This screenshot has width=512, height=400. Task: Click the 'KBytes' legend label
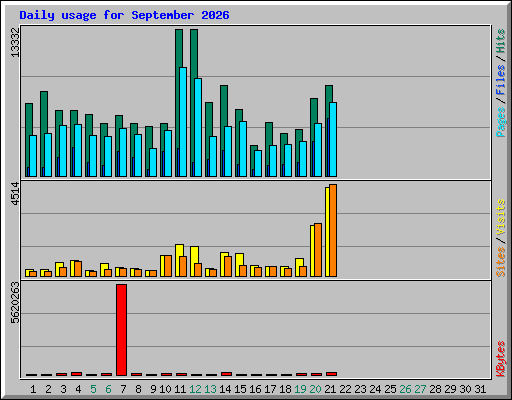point(501,359)
